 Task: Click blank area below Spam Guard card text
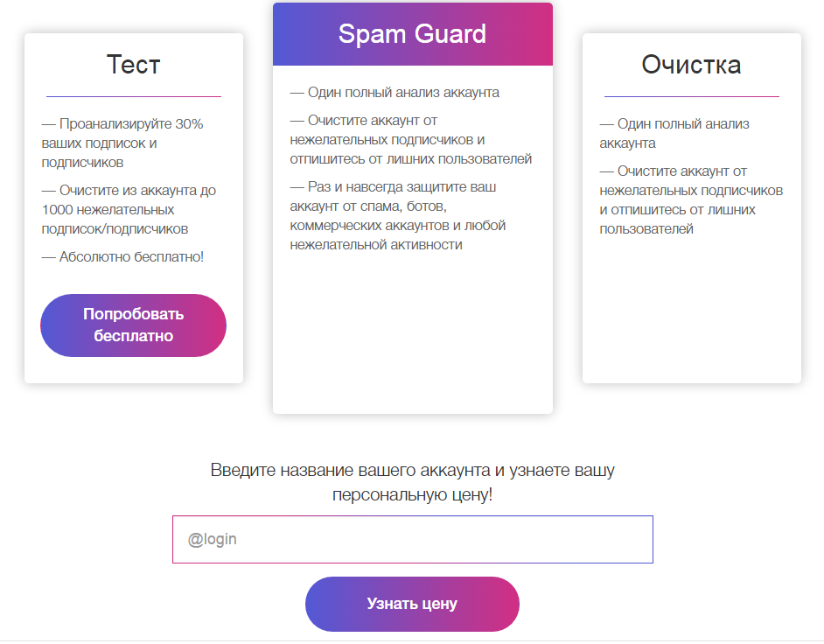tap(412, 332)
